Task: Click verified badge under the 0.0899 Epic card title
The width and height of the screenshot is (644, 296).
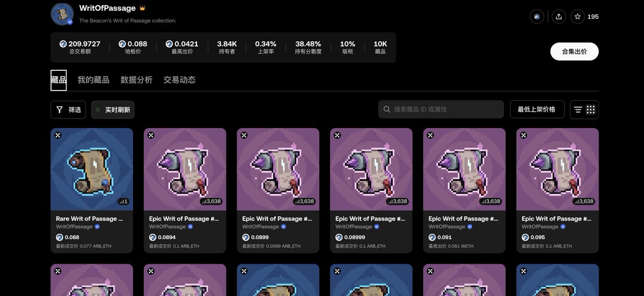Action: click(283, 227)
